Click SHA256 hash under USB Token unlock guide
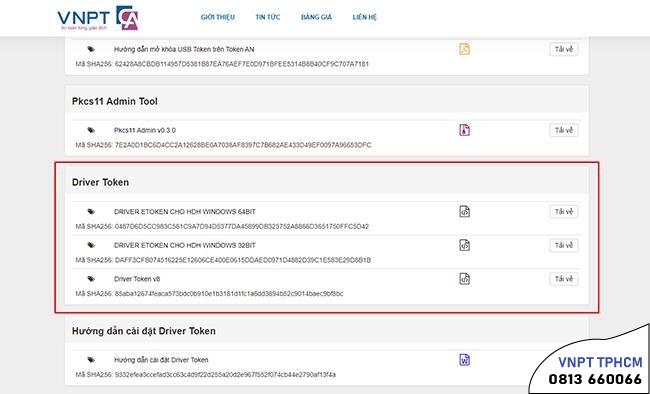Screen dimensions: 650x394 click(x=242, y=64)
